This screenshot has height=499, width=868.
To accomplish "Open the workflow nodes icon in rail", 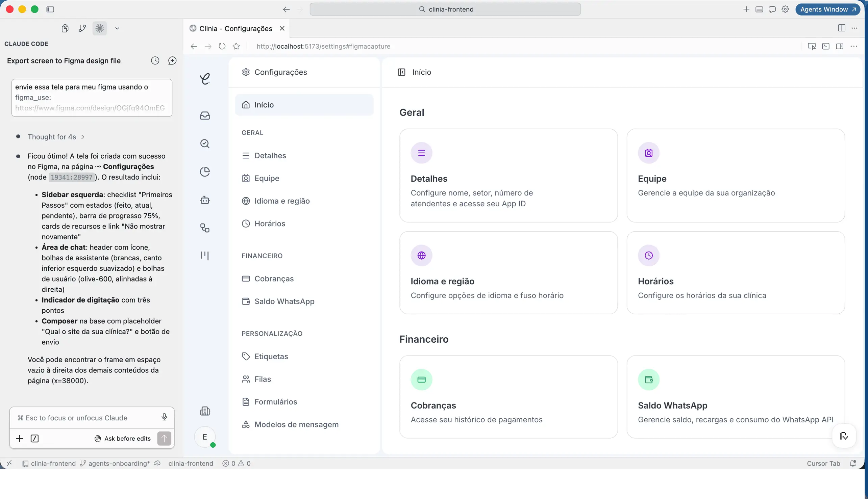I will (205, 228).
